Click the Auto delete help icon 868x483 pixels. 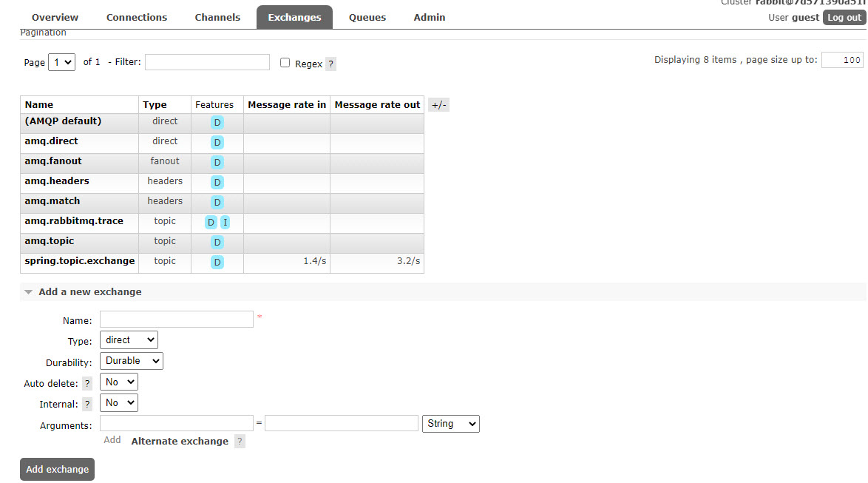click(x=87, y=383)
